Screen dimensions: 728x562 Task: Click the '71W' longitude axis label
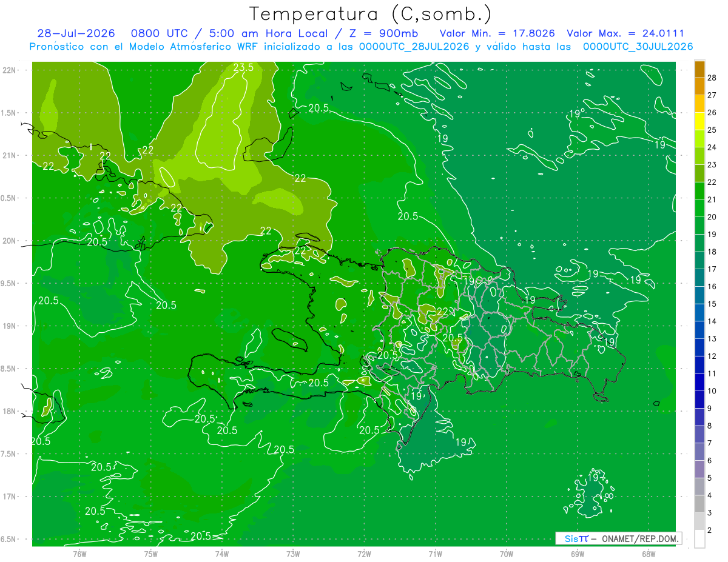coord(435,554)
